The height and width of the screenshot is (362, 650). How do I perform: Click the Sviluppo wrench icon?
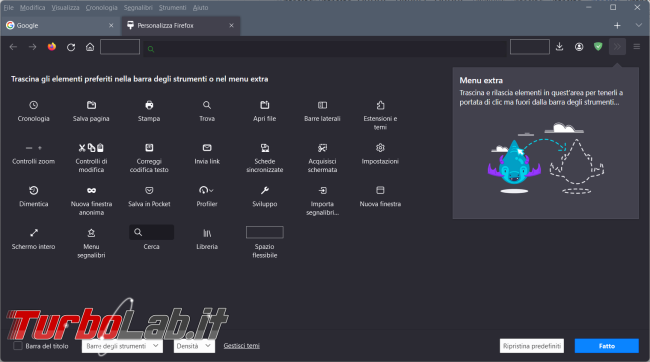tap(264, 190)
